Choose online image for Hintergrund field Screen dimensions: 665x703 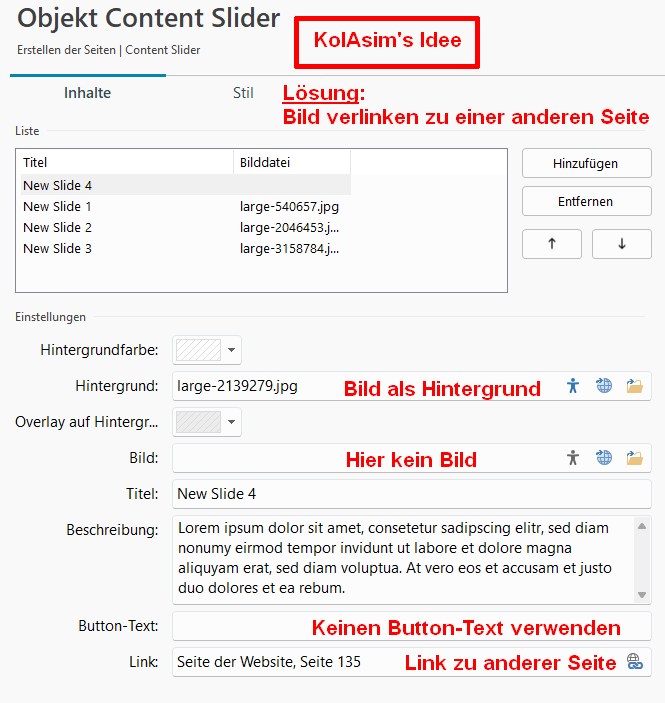604,386
